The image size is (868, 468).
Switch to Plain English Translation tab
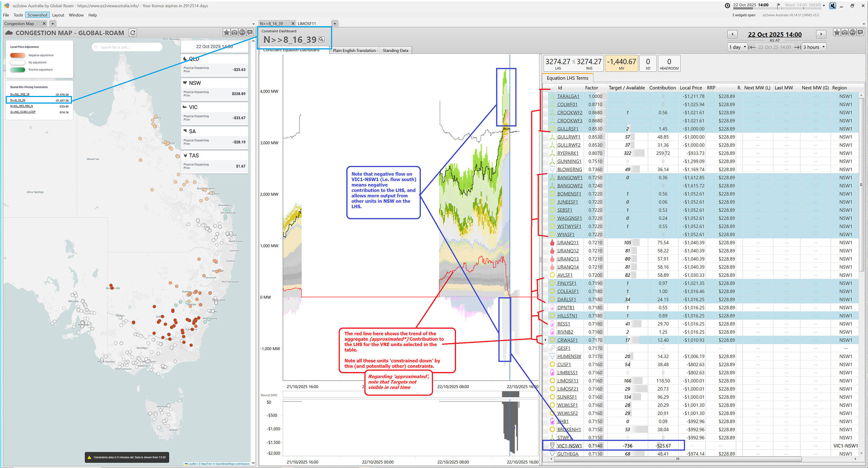[354, 51]
